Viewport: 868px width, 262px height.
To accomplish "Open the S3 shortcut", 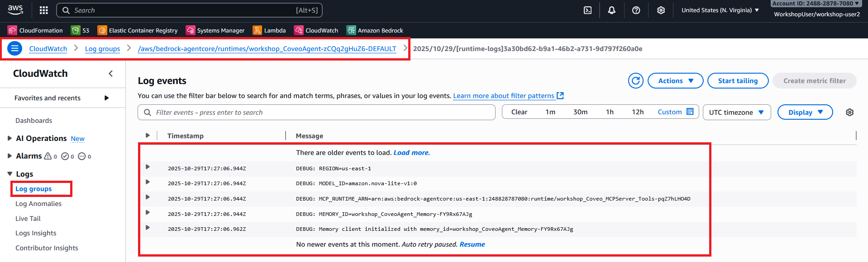I will [x=80, y=30].
